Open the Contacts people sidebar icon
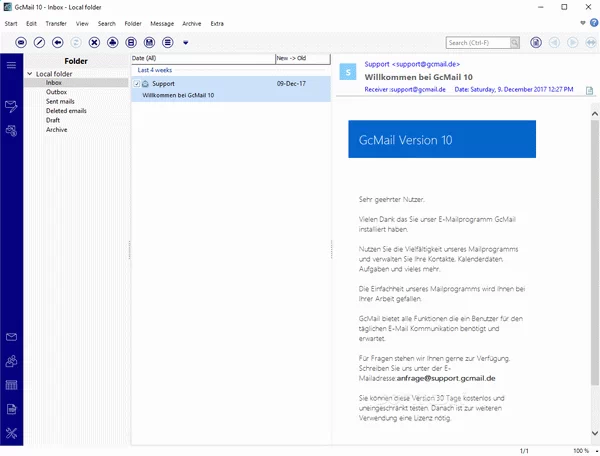 (11, 361)
